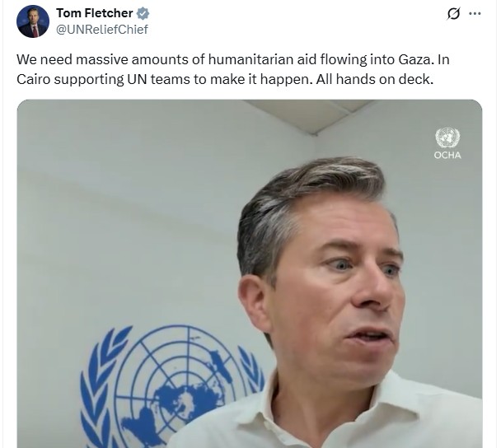Viewport: 501px width, 448px height.
Task: Open the Tom Fletcher display name link
Action: tap(95, 13)
